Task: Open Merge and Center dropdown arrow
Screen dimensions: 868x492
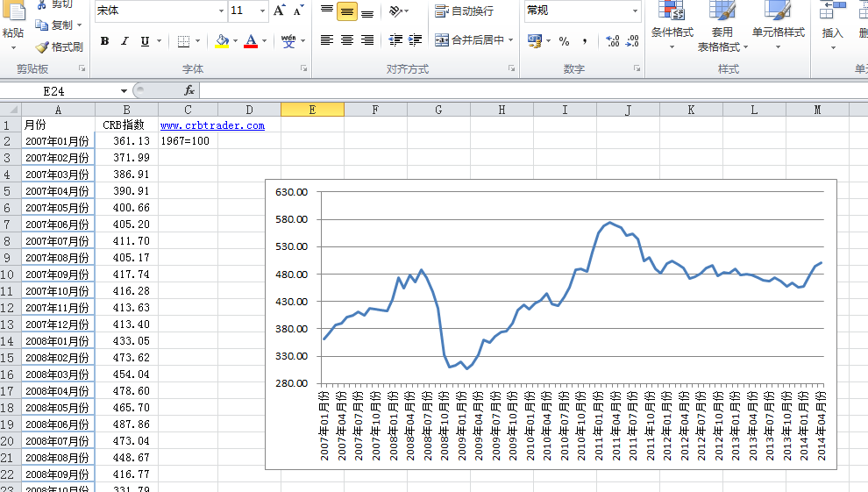Action: click(510, 39)
